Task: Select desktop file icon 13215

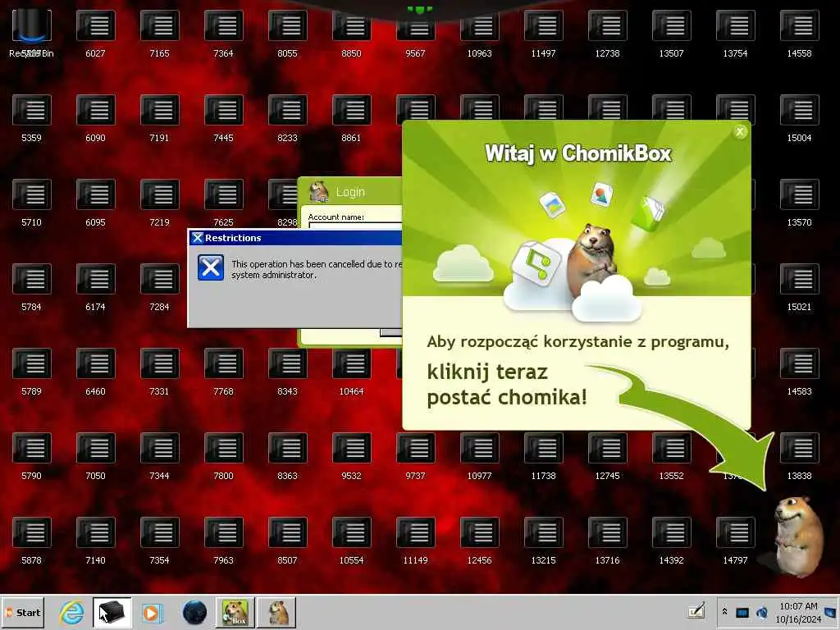Action: [543, 540]
